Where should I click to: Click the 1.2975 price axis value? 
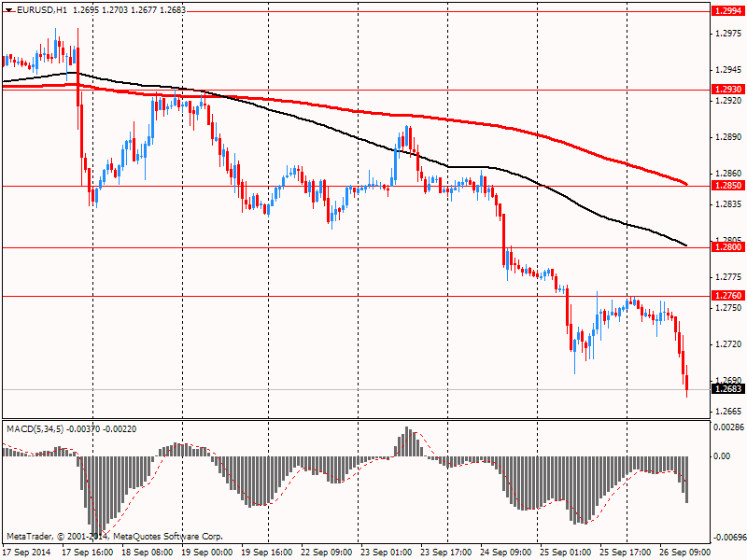click(728, 34)
